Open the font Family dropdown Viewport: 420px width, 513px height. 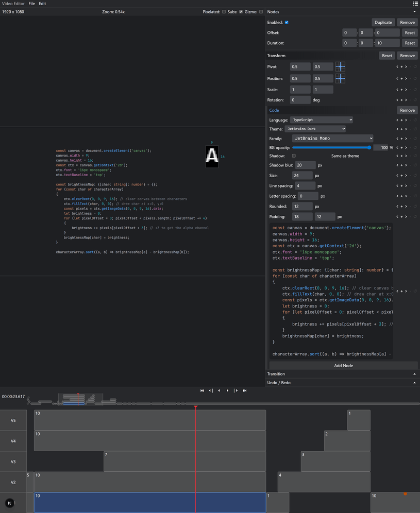point(332,139)
